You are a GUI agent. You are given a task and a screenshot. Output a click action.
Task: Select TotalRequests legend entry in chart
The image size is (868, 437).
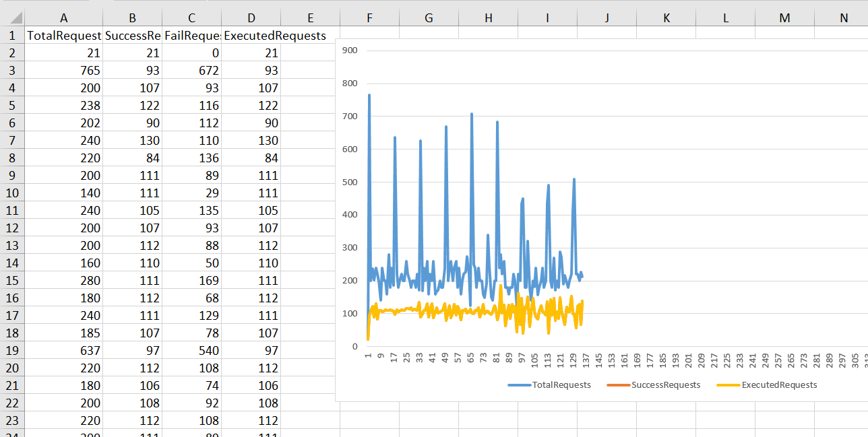pyautogui.click(x=561, y=385)
